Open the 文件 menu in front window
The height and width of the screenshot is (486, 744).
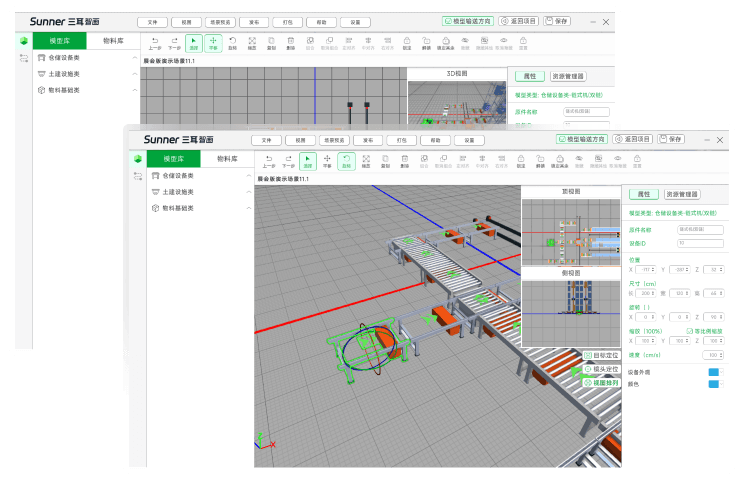[266, 140]
